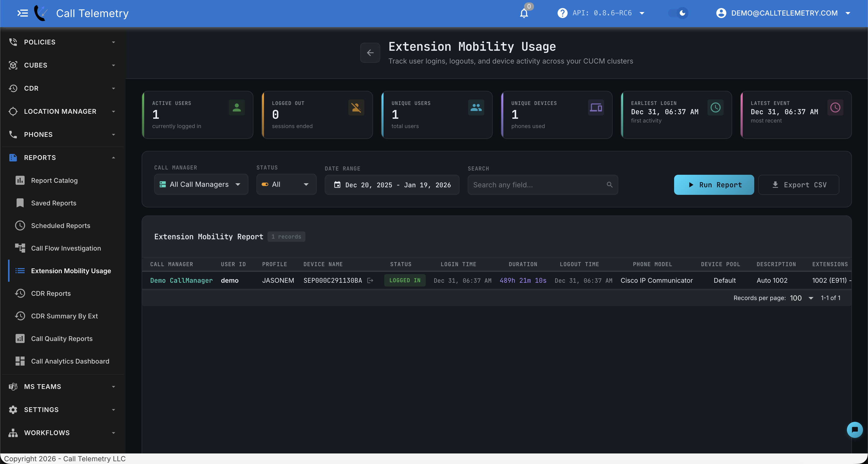The width and height of the screenshot is (868, 464).
Task: Expand the Workflows menu
Action: coord(63,433)
